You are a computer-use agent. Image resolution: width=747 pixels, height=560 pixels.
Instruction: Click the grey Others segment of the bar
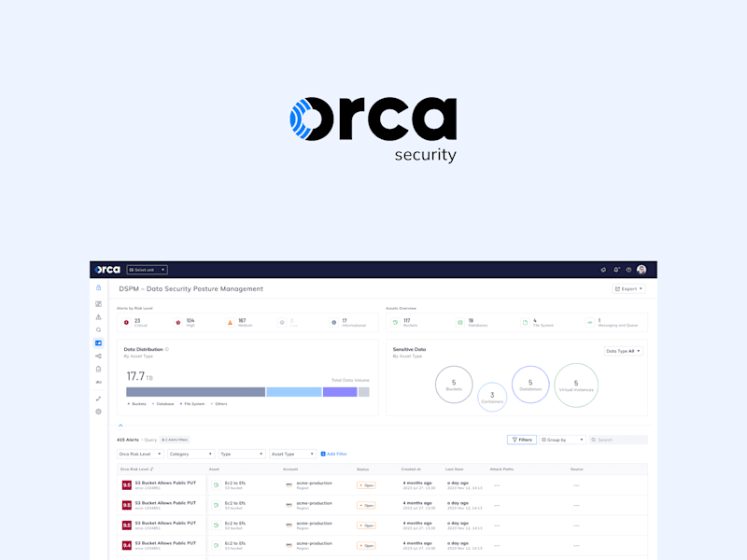coord(364,392)
